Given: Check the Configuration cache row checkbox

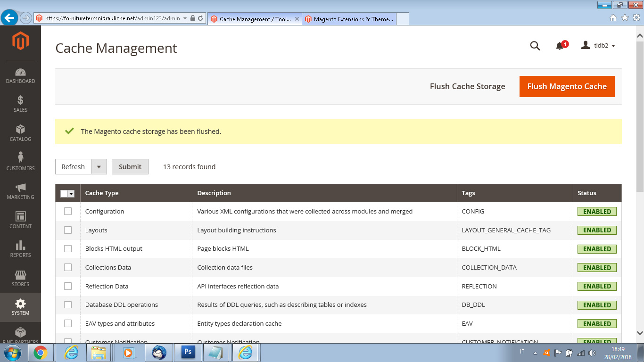Looking at the screenshot, I should pyautogui.click(x=68, y=211).
